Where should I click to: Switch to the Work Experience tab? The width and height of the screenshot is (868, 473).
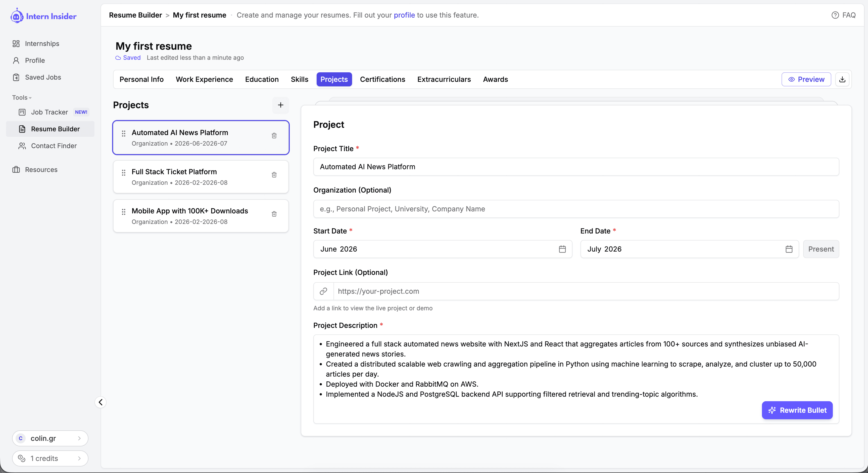coord(204,79)
